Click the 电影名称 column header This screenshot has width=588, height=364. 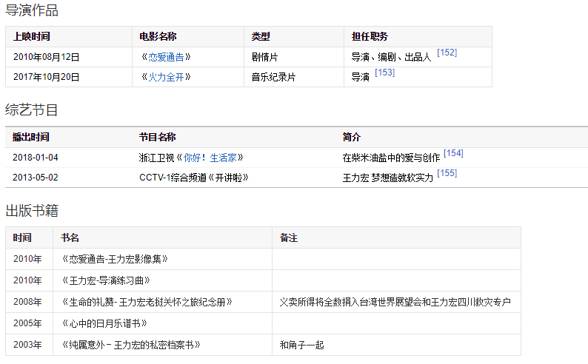(158, 37)
